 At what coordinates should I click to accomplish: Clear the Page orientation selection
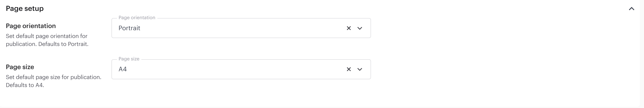[x=349, y=28]
